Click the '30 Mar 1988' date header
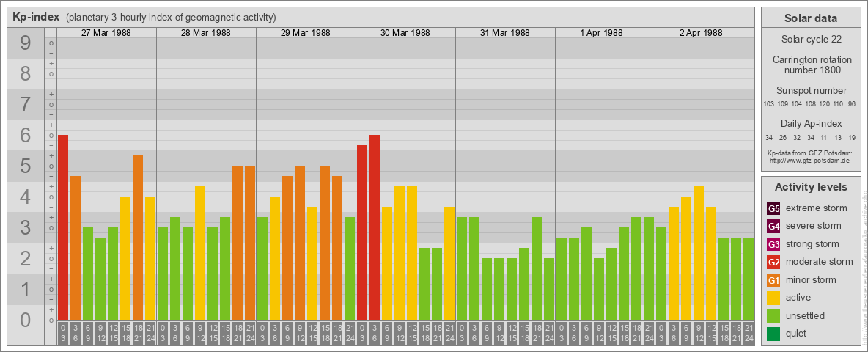This screenshot has width=868, height=352. coord(405,33)
